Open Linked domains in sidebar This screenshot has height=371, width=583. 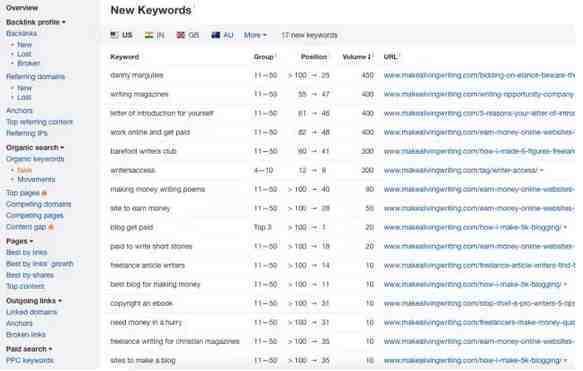pos(32,312)
